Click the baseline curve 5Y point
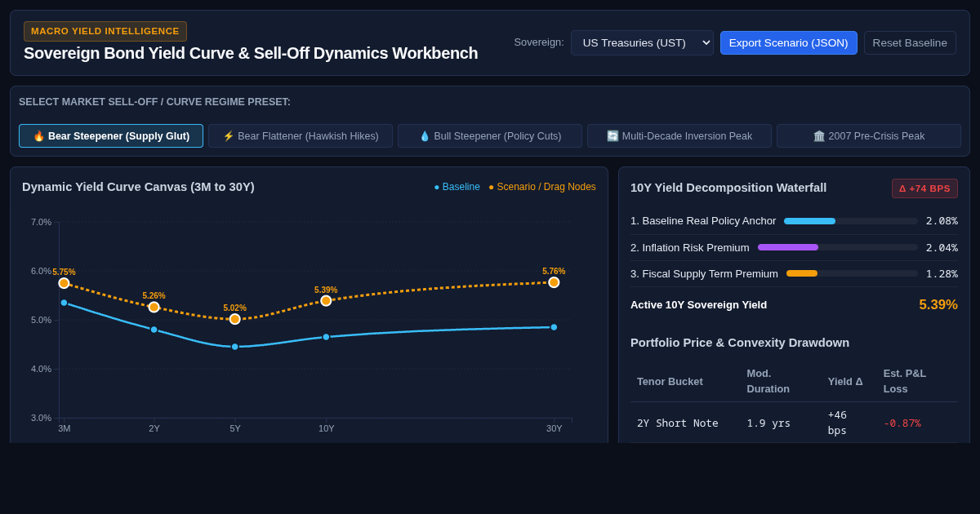 tap(235, 347)
